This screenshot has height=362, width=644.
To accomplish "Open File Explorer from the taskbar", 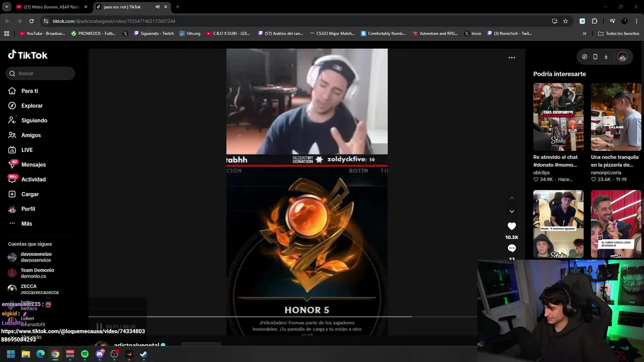I will [26, 354].
